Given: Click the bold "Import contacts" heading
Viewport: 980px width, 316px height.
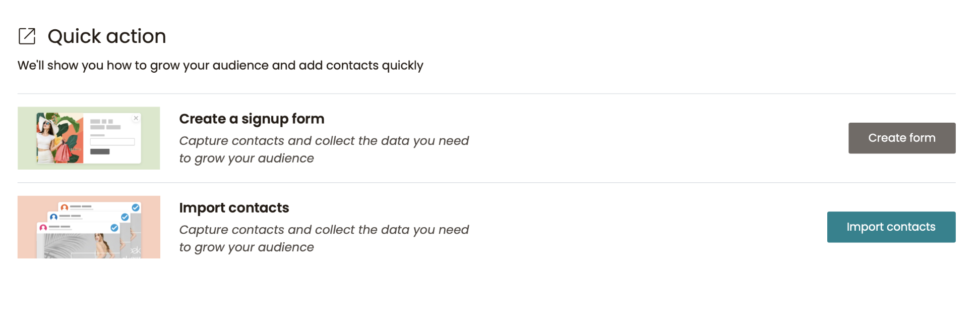Looking at the screenshot, I should (234, 207).
